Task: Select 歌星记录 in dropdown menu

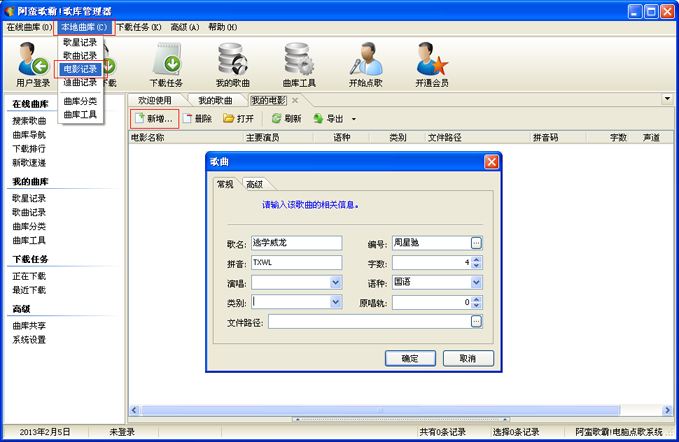Action: [x=80, y=42]
